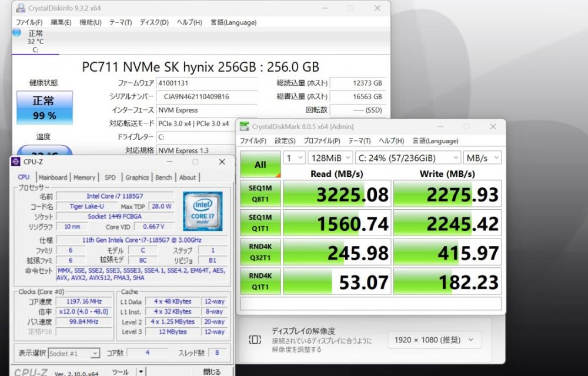Close the CrystalDiskMark window
The height and width of the screenshot is (376, 588).
tap(493, 126)
